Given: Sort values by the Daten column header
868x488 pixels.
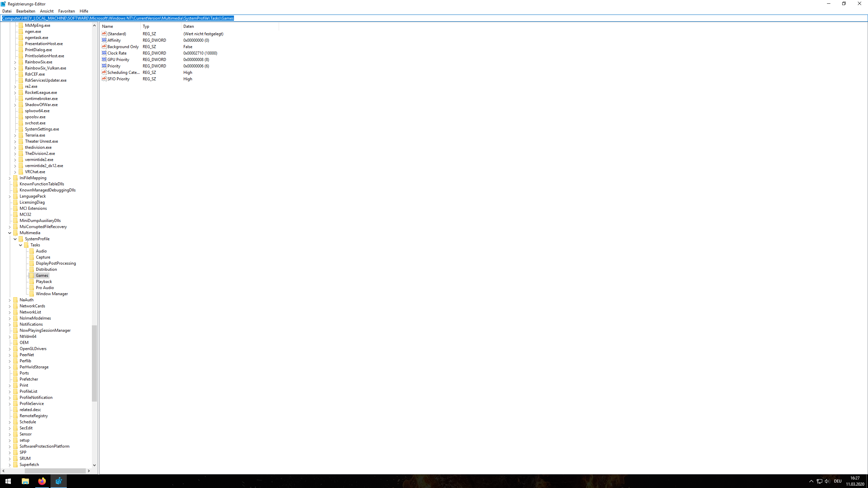Looking at the screenshot, I should coord(230,26).
